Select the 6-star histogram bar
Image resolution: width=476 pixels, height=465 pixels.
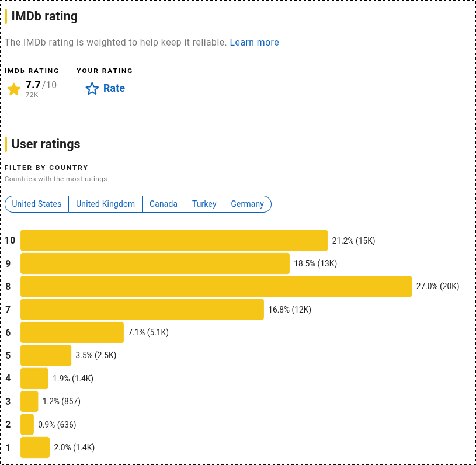tap(72, 332)
